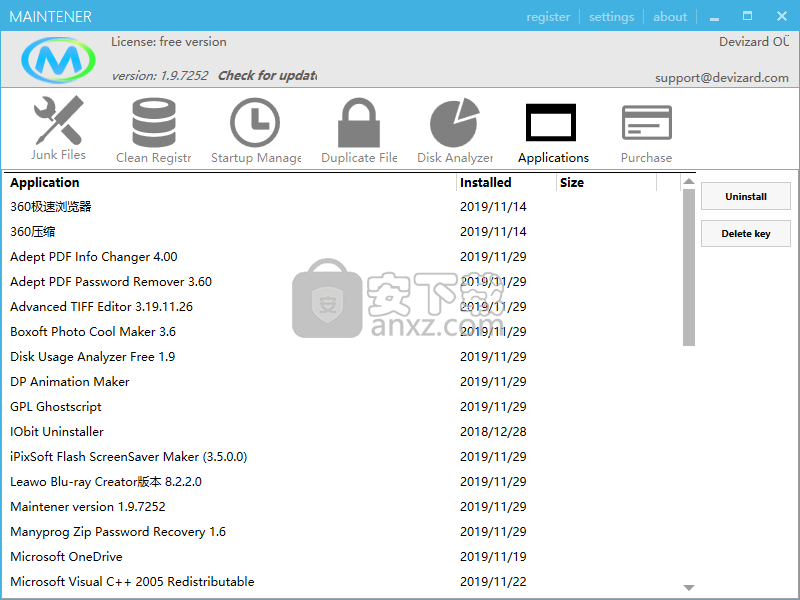Maximize the Maintener window
This screenshot has height=600, width=800.
click(747, 16)
